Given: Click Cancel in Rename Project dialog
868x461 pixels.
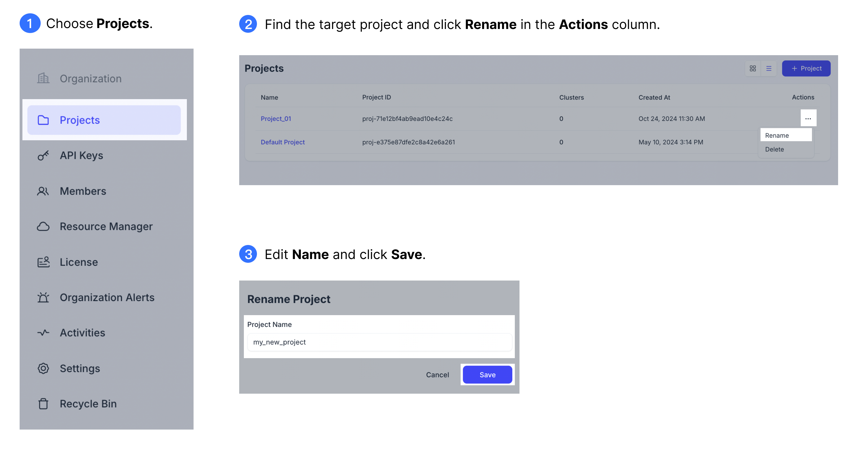Looking at the screenshot, I should click(x=437, y=375).
